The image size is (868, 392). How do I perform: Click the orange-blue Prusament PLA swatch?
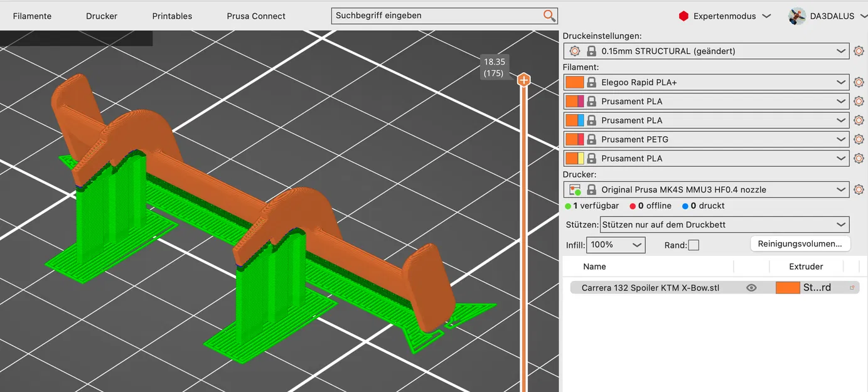(x=574, y=120)
